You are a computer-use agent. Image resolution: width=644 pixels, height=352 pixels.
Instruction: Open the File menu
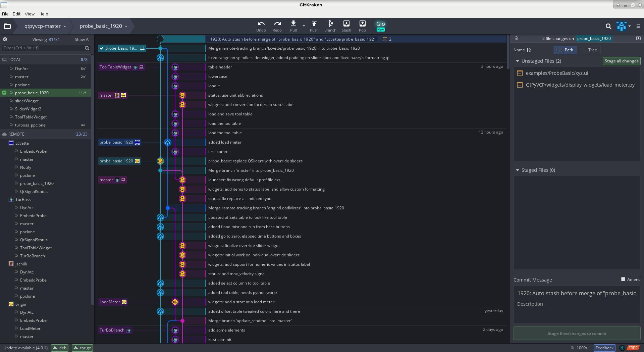pos(5,14)
